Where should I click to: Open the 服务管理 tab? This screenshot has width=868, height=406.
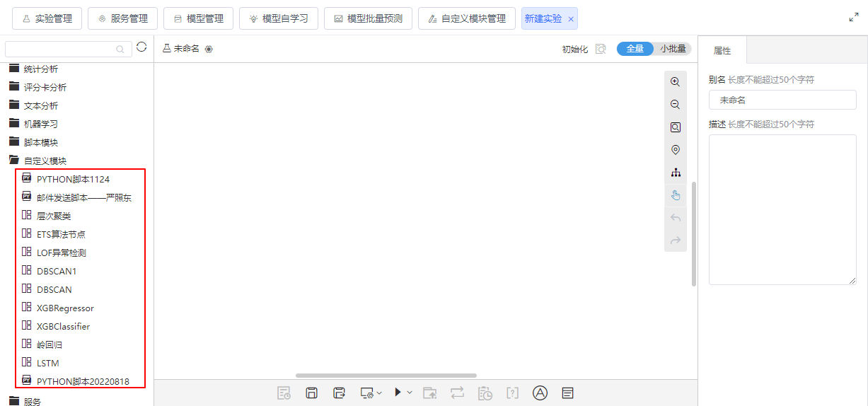pos(122,18)
